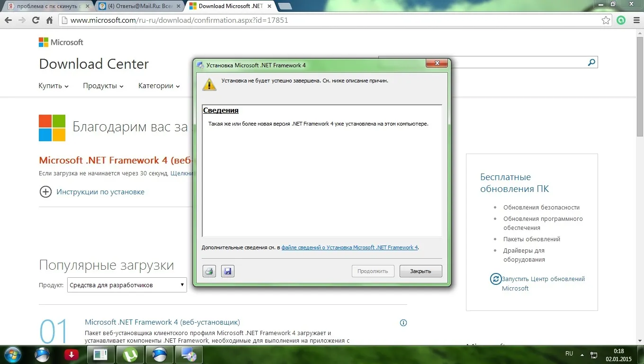Image resolution: width=644 pixels, height=364 pixels.
Task: Click the save floppy-disk icon in dialog
Action: coord(228,271)
